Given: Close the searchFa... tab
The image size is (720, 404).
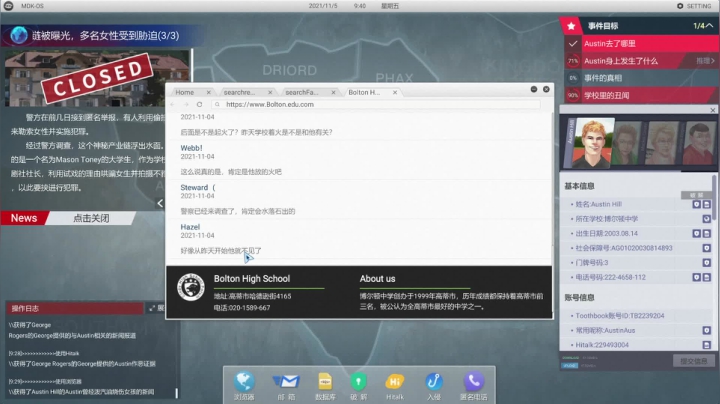Looking at the screenshot, I should click(x=333, y=92).
